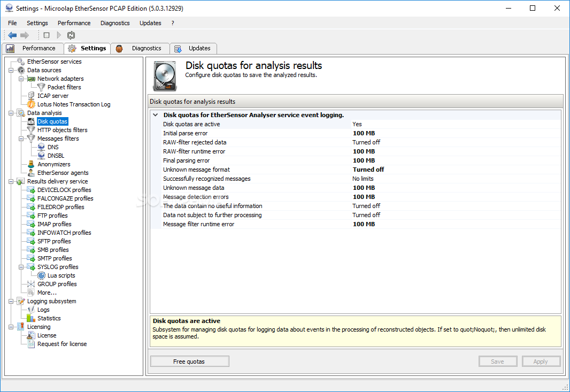The image size is (570, 392).
Task: Click the EtherSensor agents icon
Action: tap(31, 173)
